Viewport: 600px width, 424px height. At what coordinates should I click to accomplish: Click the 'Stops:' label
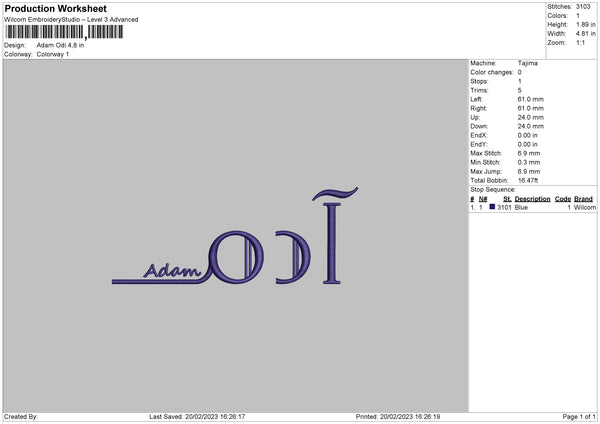479,82
